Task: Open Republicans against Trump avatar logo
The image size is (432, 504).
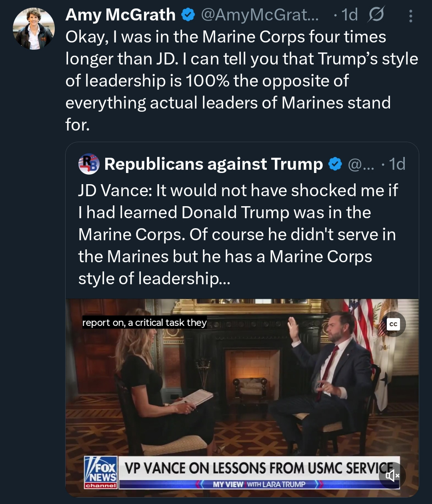Action: pyautogui.click(x=89, y=164)
